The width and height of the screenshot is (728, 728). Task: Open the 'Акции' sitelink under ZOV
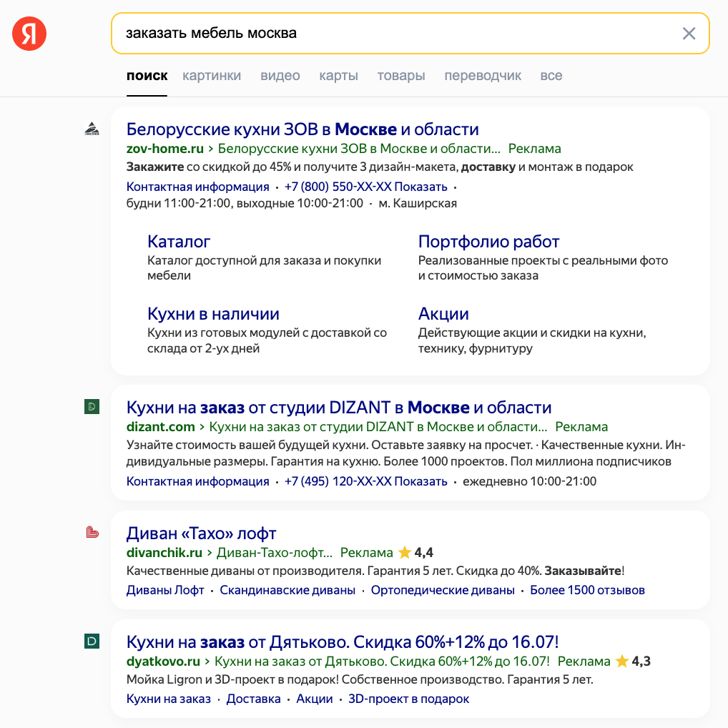pyautogui.click(x=443, y=314)
